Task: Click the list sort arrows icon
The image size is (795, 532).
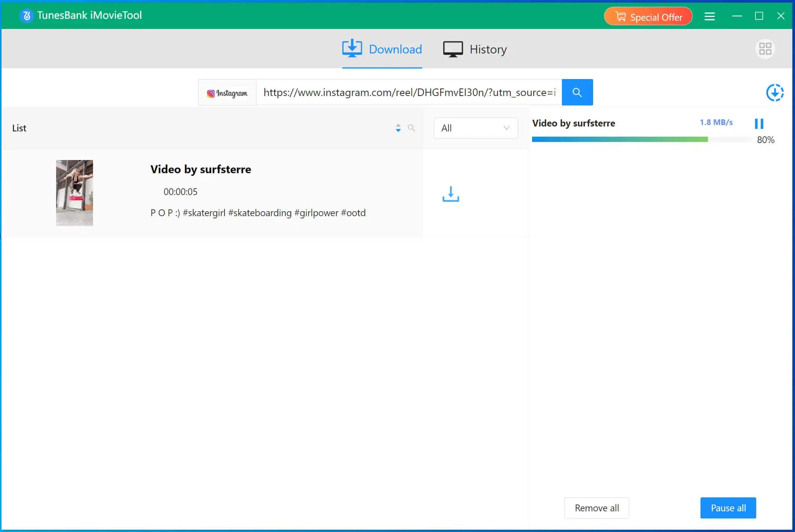Action: 398,128
